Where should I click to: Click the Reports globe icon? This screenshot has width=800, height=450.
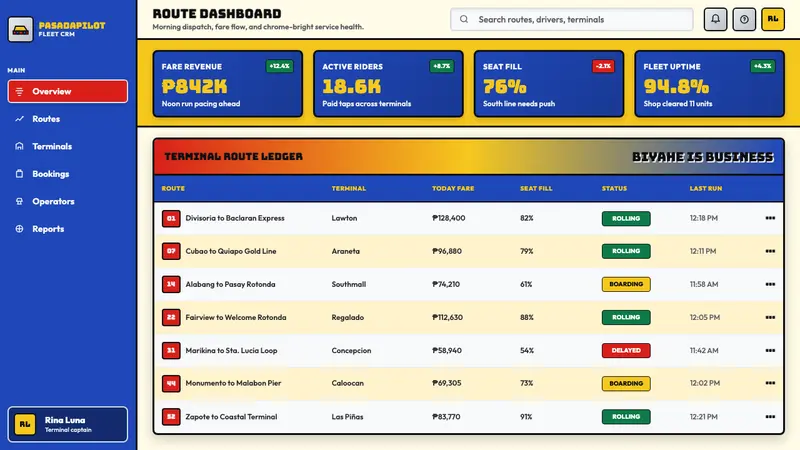(19, 229)
